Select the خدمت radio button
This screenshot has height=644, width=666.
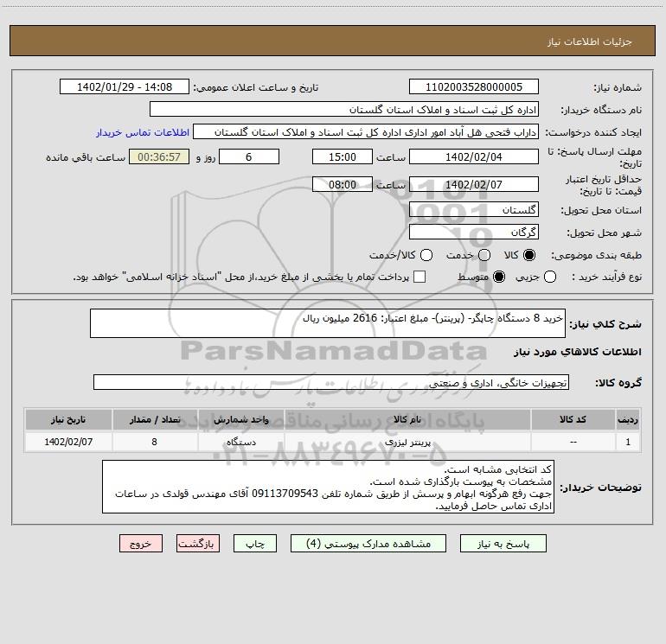pyautogui.click(x=484, y=255)
